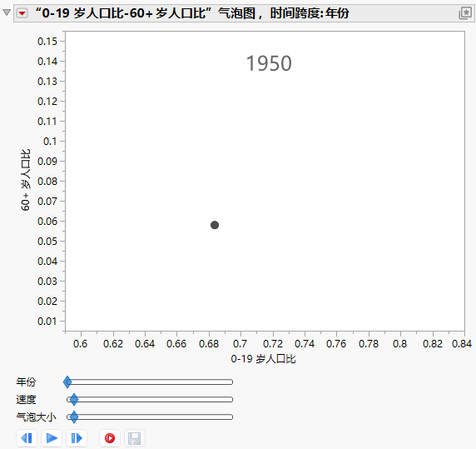Image resolution: width=476 pixels, height=449 pixels.
Task: Click the report title bar text
Action: pyautogui.click(x=192, y=13)
